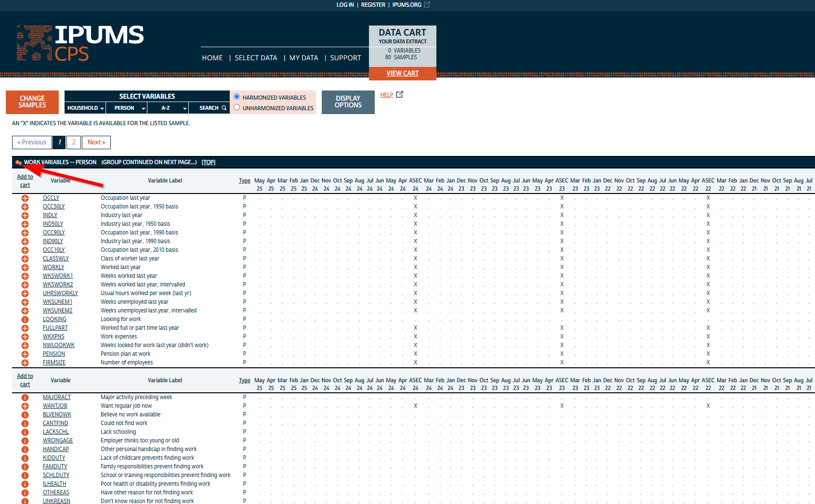This screenshot has height=504, width=815.
Task: Click 'Occupation last year, 2010 basis' label
Action: point(139,250)
